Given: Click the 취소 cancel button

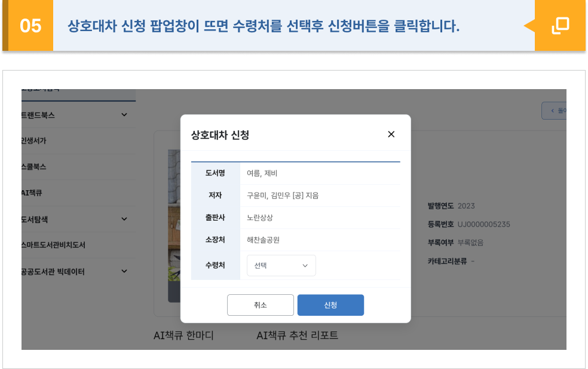Looking at the screenshot, I should 260,305.
